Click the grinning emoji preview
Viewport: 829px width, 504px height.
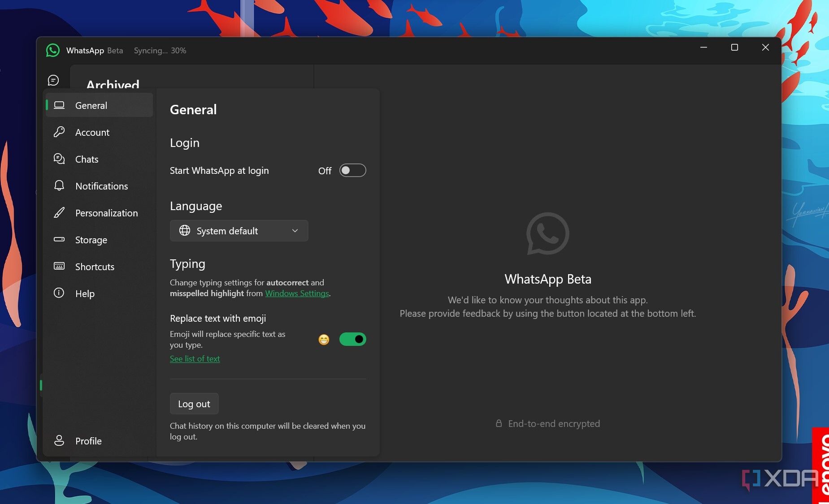click(324, 340)
